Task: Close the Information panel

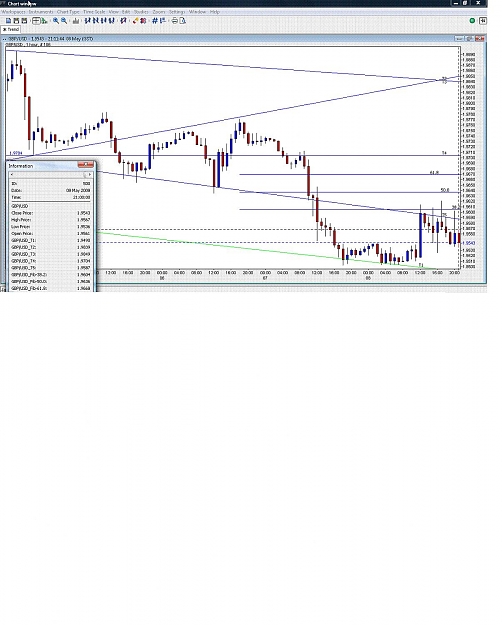Action: [x=86, y=164]
